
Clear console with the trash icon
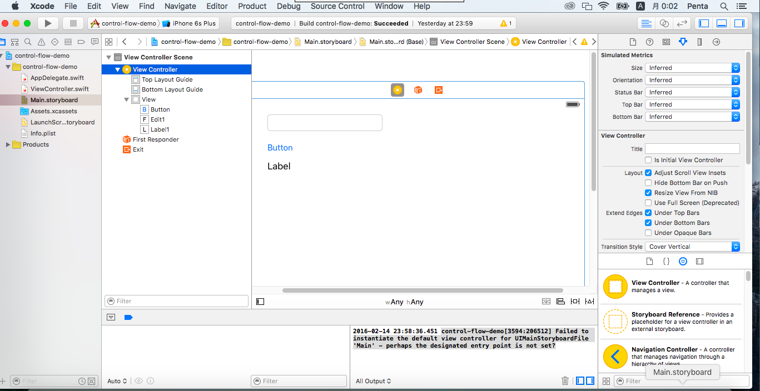pos(565,381)
